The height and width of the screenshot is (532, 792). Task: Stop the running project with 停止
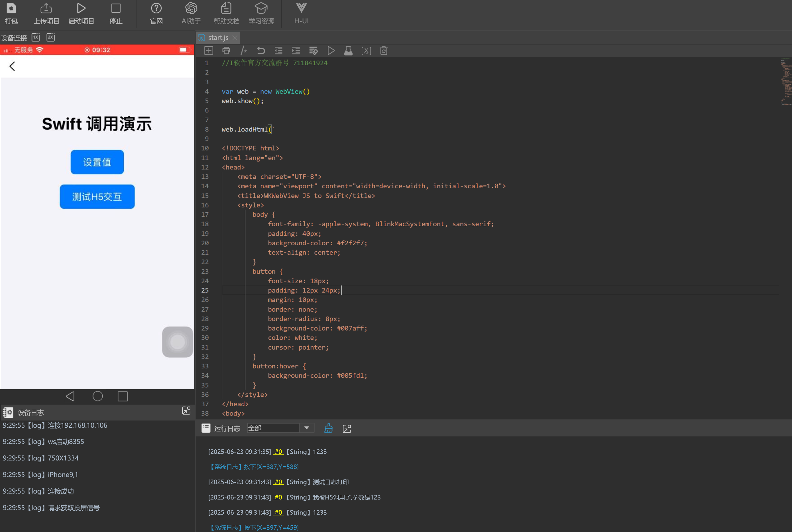pos(116,14)
